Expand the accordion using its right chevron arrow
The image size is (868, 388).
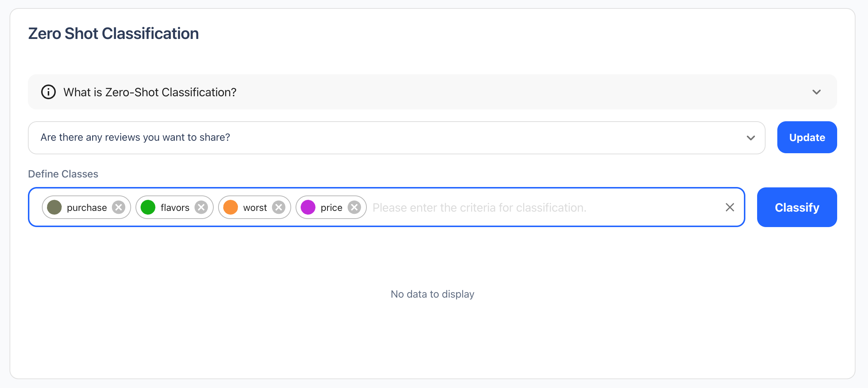click(x=816, y=92)
